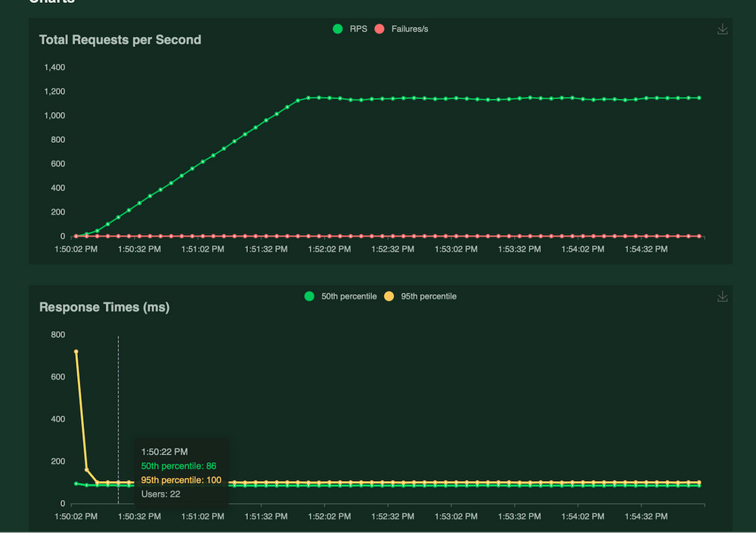The width and height of the screenshot is (756, 533).
Task: Click the Total Requests per Second chart title
Action: pos(119,40)
